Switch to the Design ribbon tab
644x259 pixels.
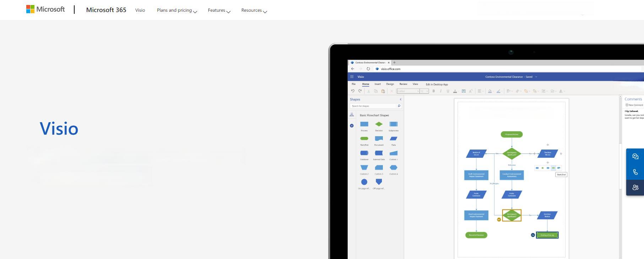(x=390, y=84)
